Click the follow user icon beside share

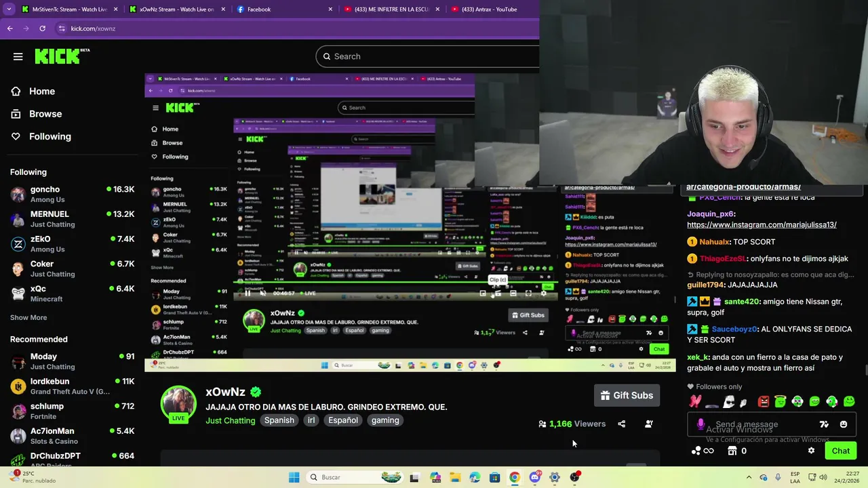click(648, 424)
